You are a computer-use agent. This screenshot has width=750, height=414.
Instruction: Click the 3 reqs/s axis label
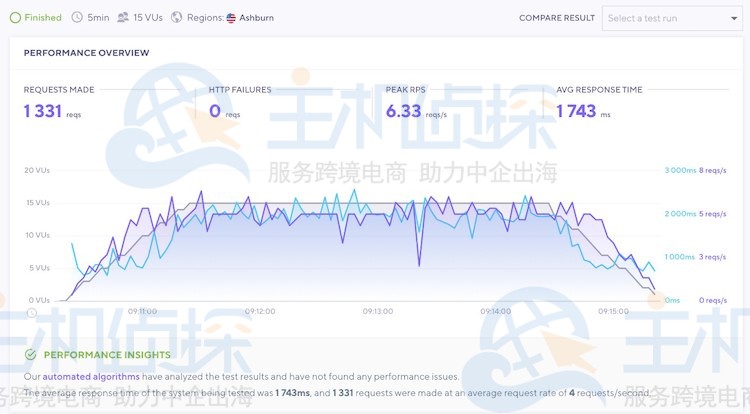point(713,257)
